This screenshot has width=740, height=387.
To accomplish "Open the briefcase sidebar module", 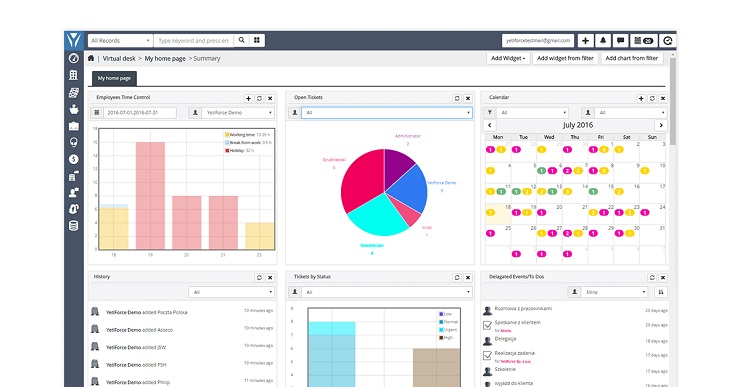I will pos(74,126).
